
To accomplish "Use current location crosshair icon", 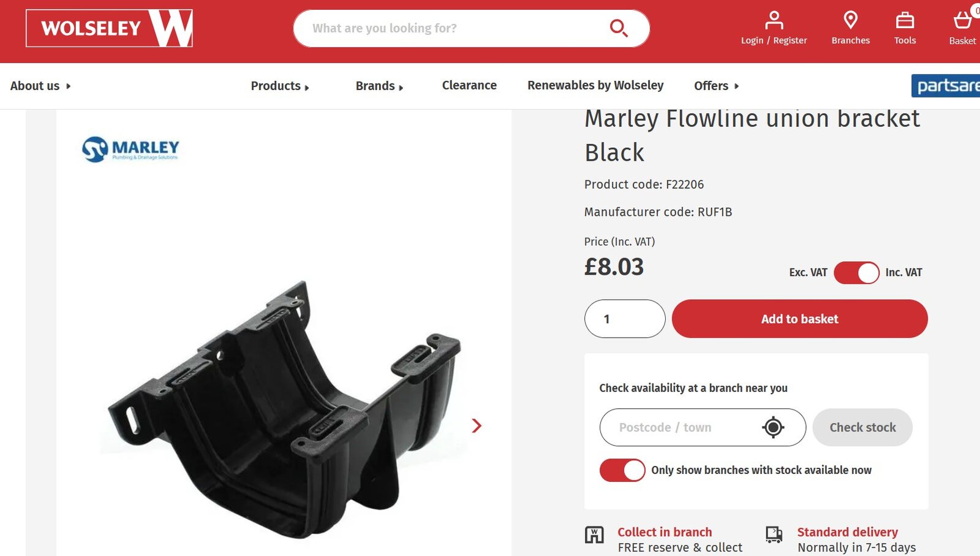I will (x=773, y=427).
